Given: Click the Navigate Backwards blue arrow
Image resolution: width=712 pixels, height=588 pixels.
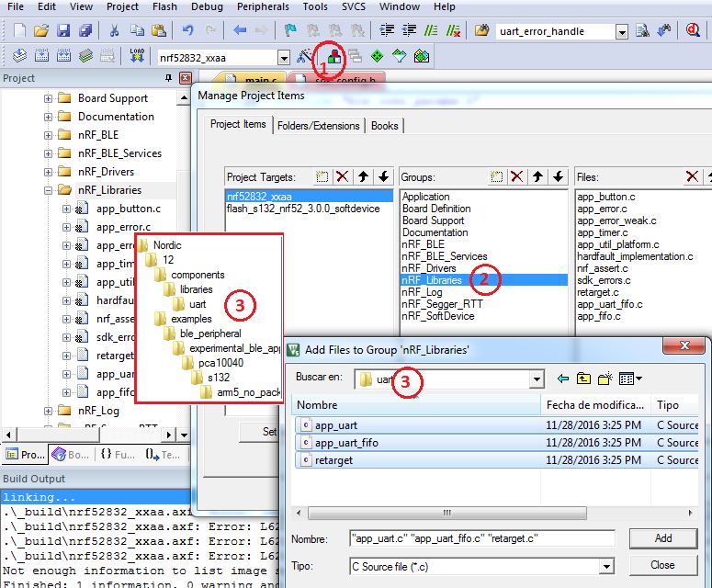Looking at the screenshot, I should point(239,31).
